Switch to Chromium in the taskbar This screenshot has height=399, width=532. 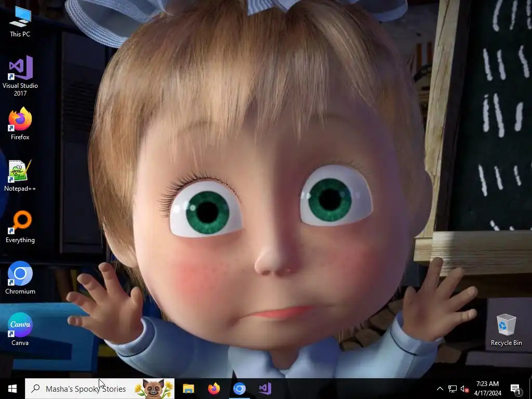tap(239, 389)
